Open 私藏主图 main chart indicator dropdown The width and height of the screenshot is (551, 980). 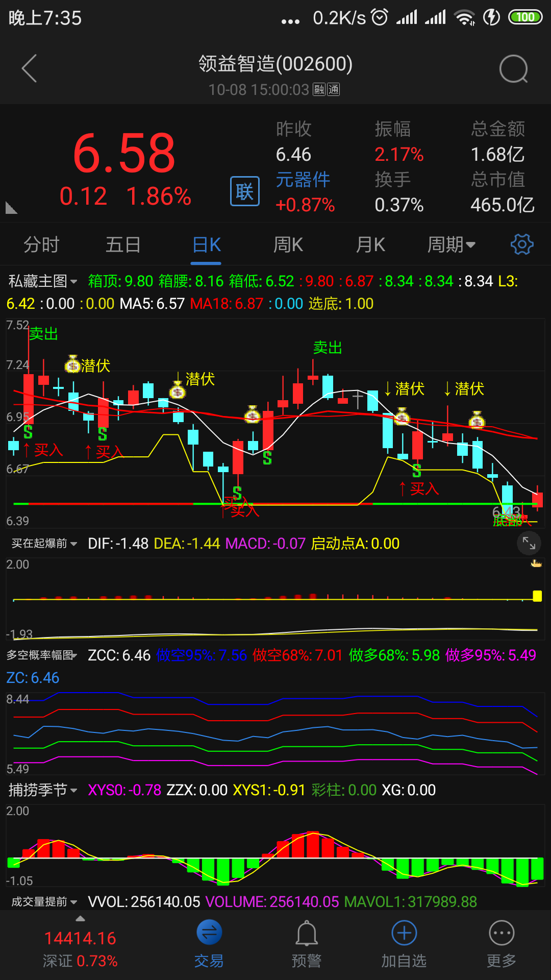[43, 281]
